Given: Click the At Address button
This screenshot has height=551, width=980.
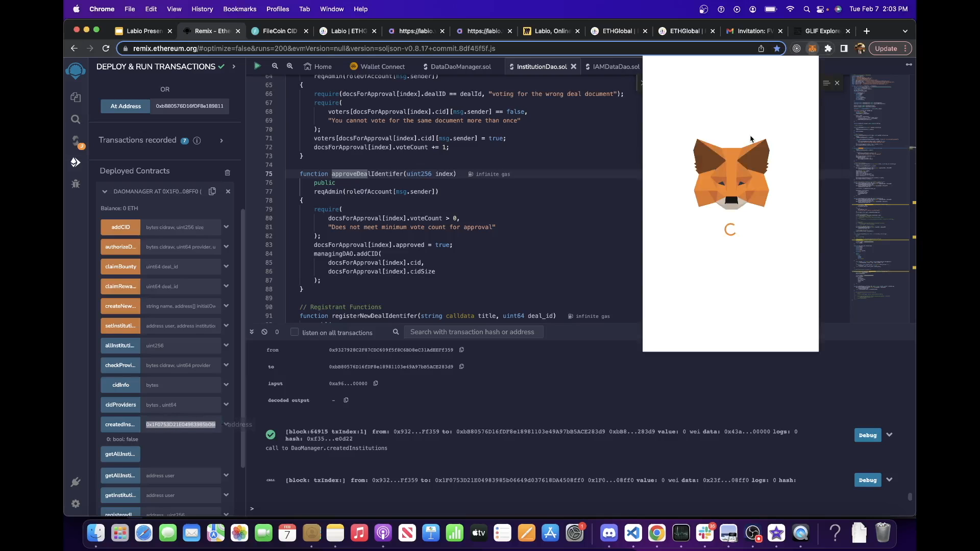Looking at the screenshot, I should (126, 106).
